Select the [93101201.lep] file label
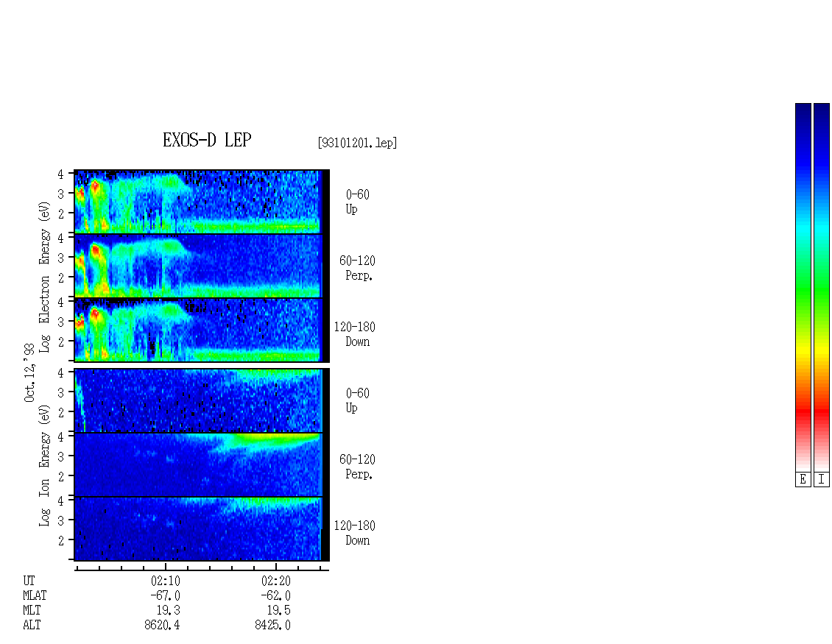The width and height of the screenshot is (832, 644). 357,143
